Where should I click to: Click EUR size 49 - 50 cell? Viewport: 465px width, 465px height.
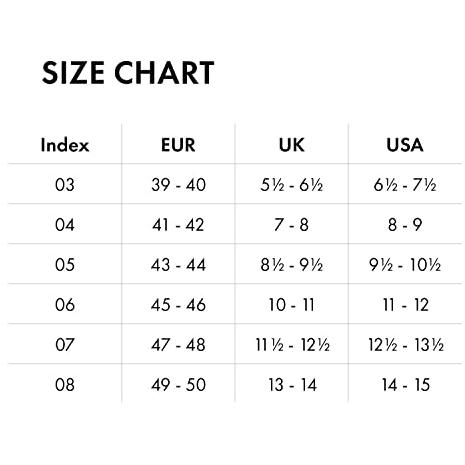(x=178, y=385)
